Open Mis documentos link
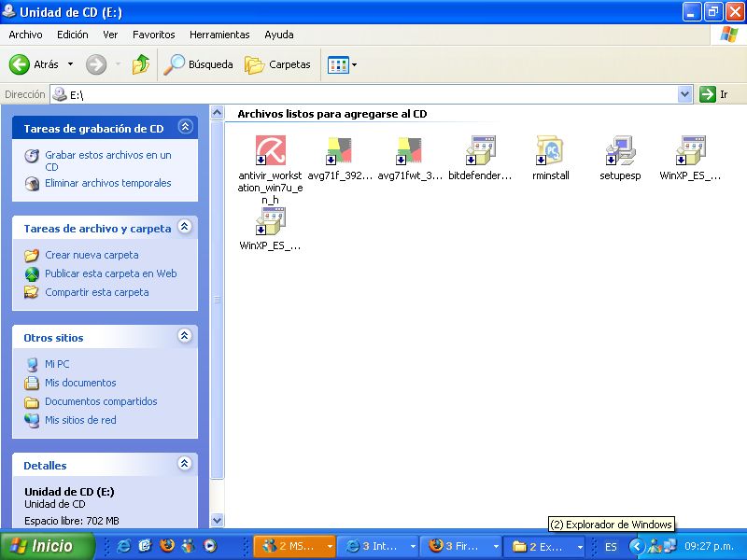The image size is (747, 560). pos(80,383)
